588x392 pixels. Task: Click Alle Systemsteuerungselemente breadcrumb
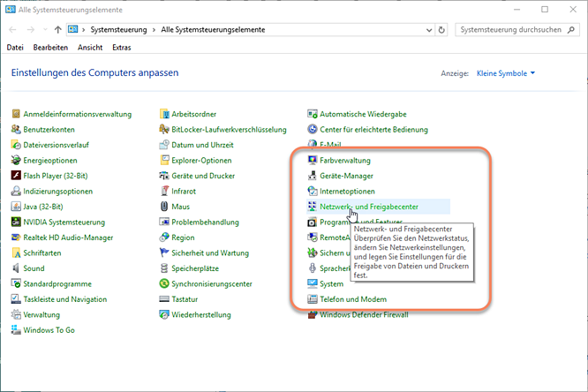tap(213, 30)
